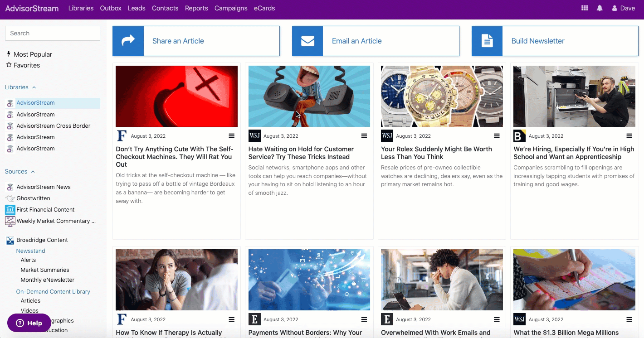Click the Favorites star icon
The image size is (644, 338).
pyautogui.click(x=9, y=65)
